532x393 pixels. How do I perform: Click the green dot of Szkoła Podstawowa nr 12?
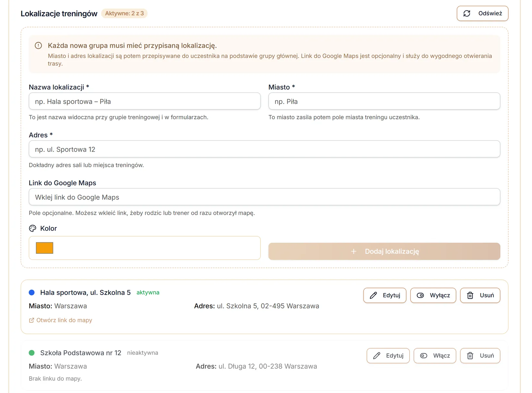point(32,353)
